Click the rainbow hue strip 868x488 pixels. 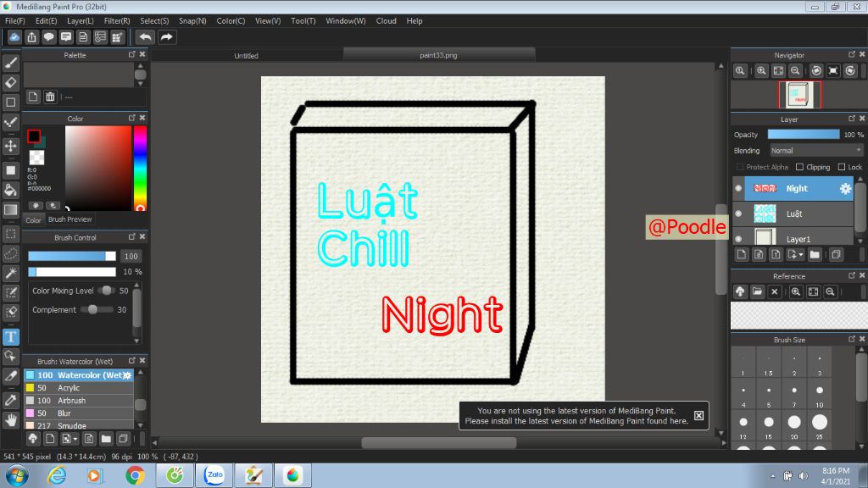pos(140,169)
